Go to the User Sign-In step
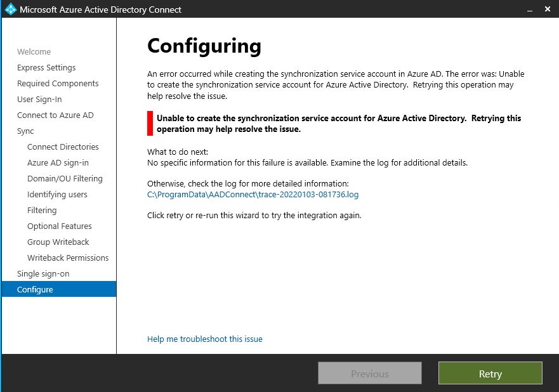This screenshot has width=559, height=392. click(41, 99)
